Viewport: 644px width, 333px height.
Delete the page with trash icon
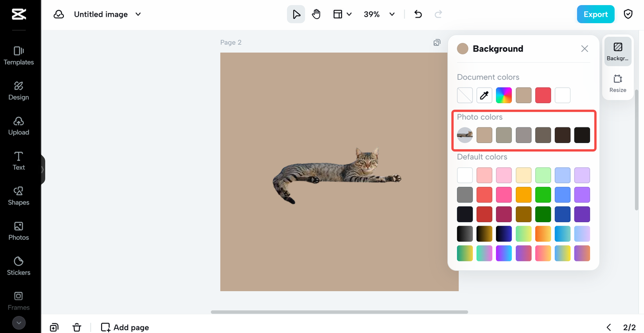[x=76, y=327]
